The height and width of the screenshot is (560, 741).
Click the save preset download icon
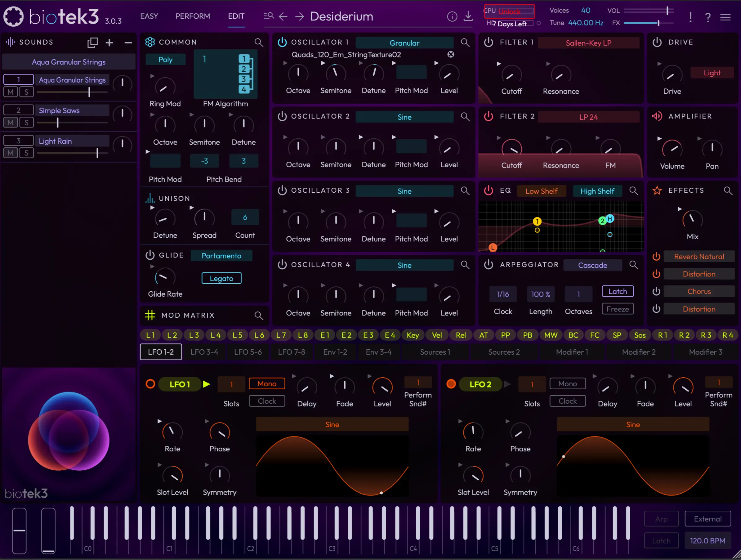[468, 16]
